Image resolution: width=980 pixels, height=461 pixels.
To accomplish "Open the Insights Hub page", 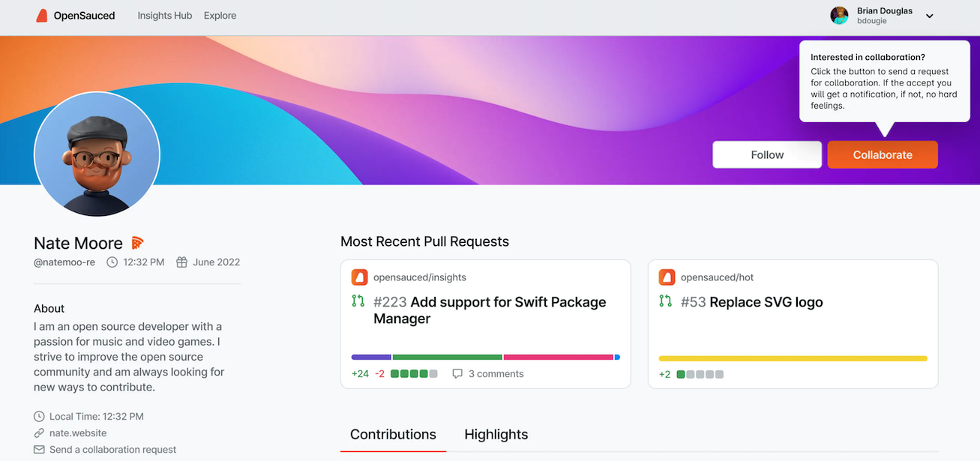I will click(x=164, y=15).
